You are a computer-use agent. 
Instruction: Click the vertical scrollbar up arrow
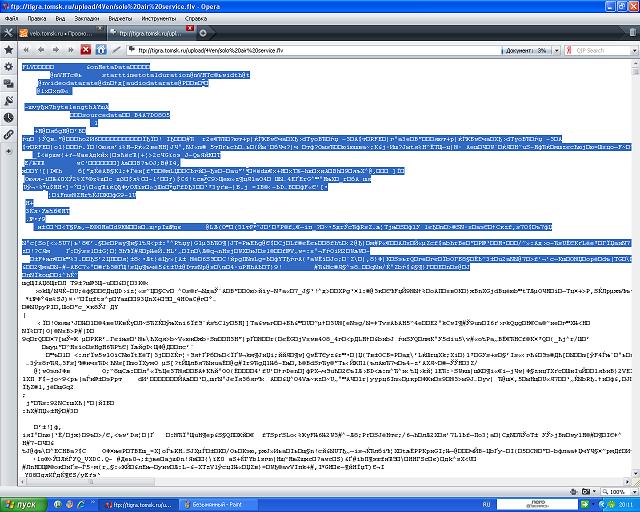635,64
